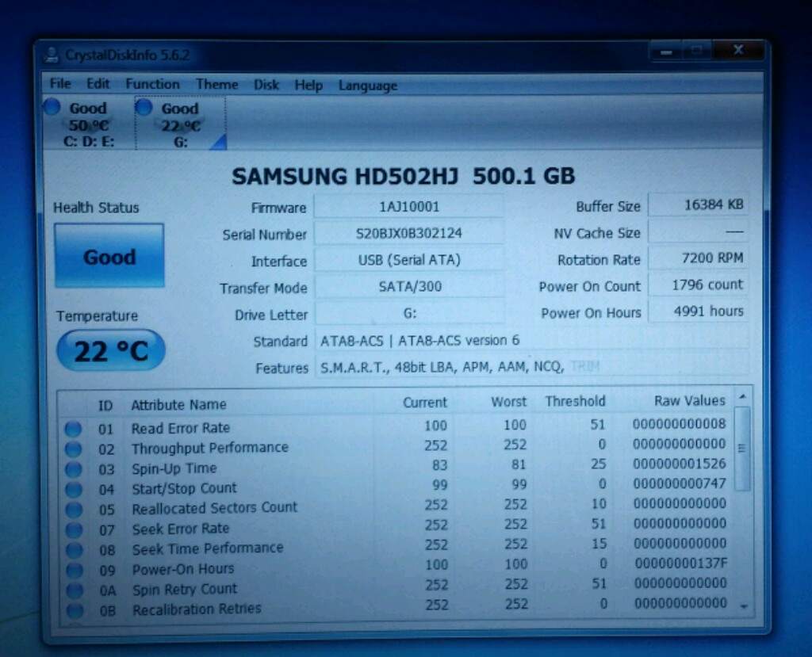Select the Seek Error Rate row
Viewport: 812px width, 657px height.
click(181, 529)
